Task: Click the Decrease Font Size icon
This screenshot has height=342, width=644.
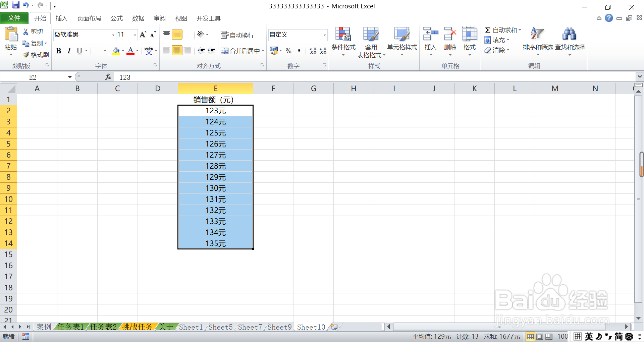Action: [153, 34]
